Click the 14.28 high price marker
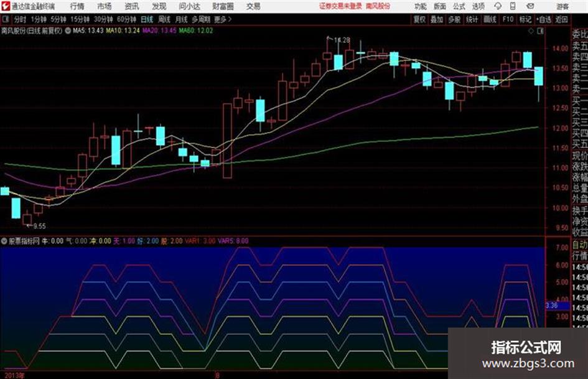 click(x=341, y=40)
